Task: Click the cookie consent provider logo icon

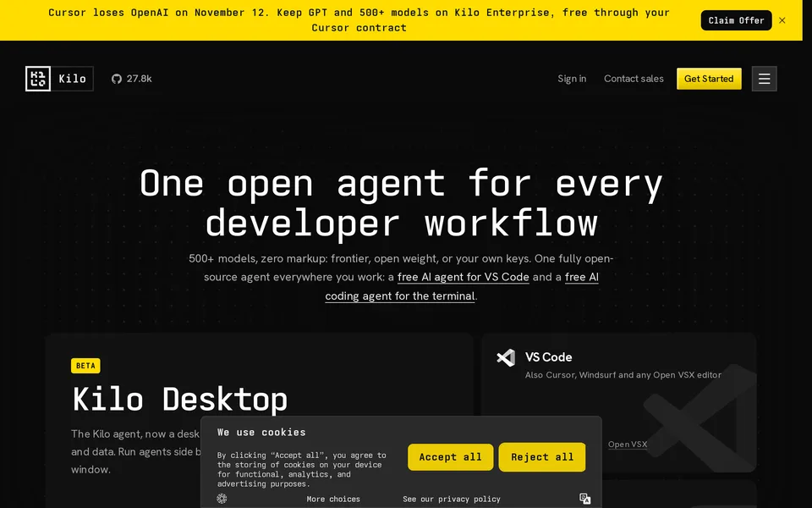Action: [x=222, y=499]
